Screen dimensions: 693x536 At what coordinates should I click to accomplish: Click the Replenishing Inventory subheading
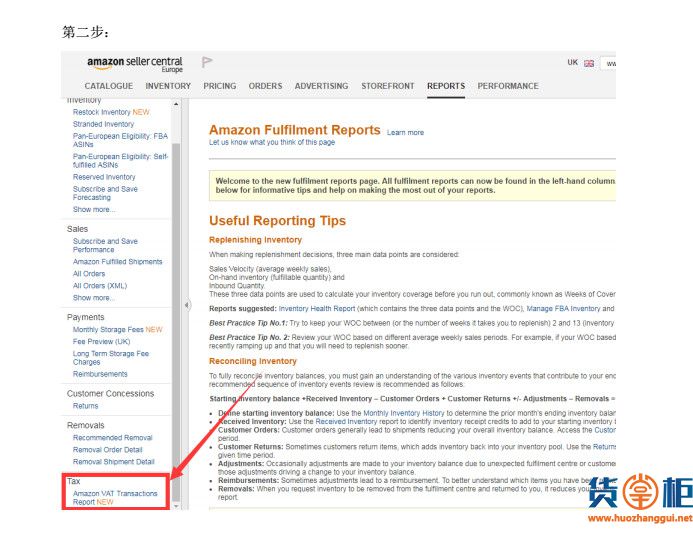click(255, 240)
